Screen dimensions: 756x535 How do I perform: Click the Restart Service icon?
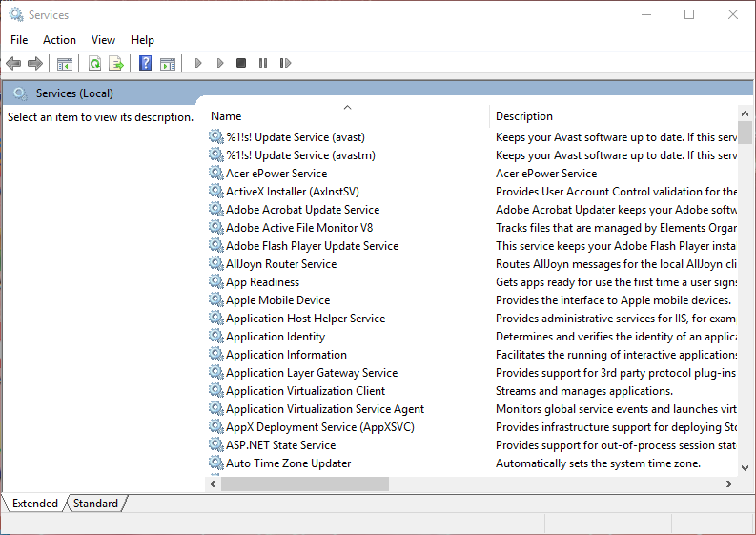(x=285, y=63)
